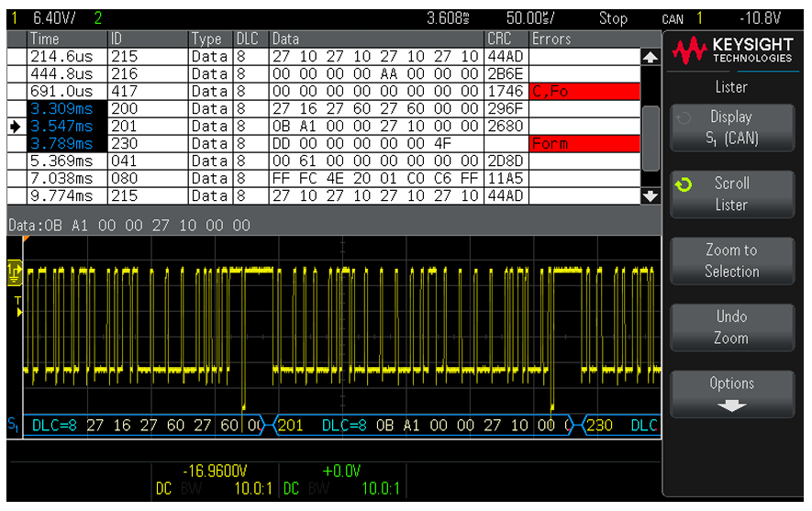Image resolution: width=812 pixels, height=511 pixels.
Task: Click the 214.6us time cell
Action: [x=67, y=57]
